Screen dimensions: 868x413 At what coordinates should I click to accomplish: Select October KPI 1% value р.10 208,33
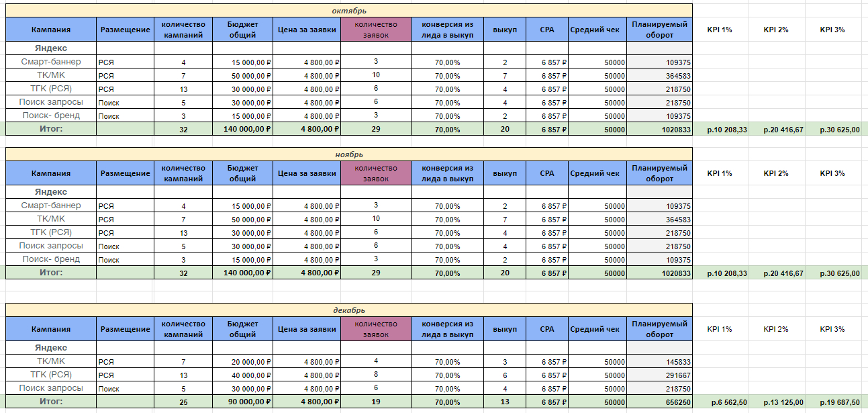[x=722, y=129]
